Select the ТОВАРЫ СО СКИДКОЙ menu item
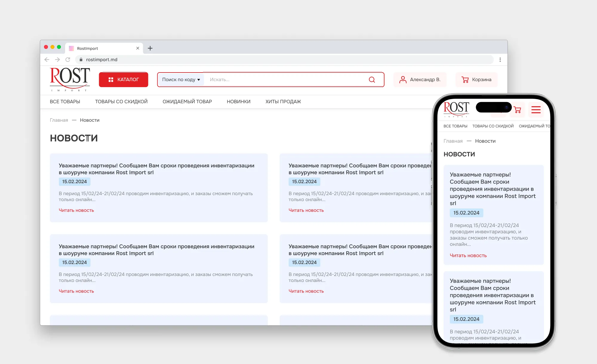Viewport: 597px width, 364px height. pos(121,102)
